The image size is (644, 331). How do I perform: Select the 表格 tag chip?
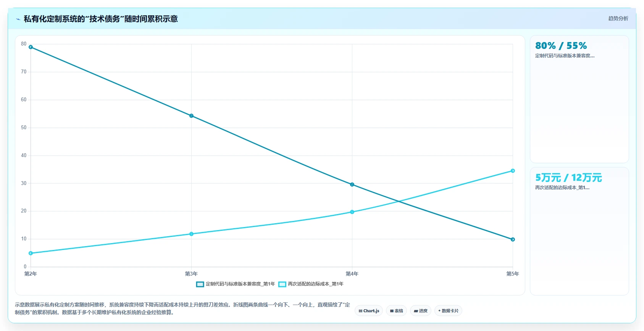click(x=396, y=311)
